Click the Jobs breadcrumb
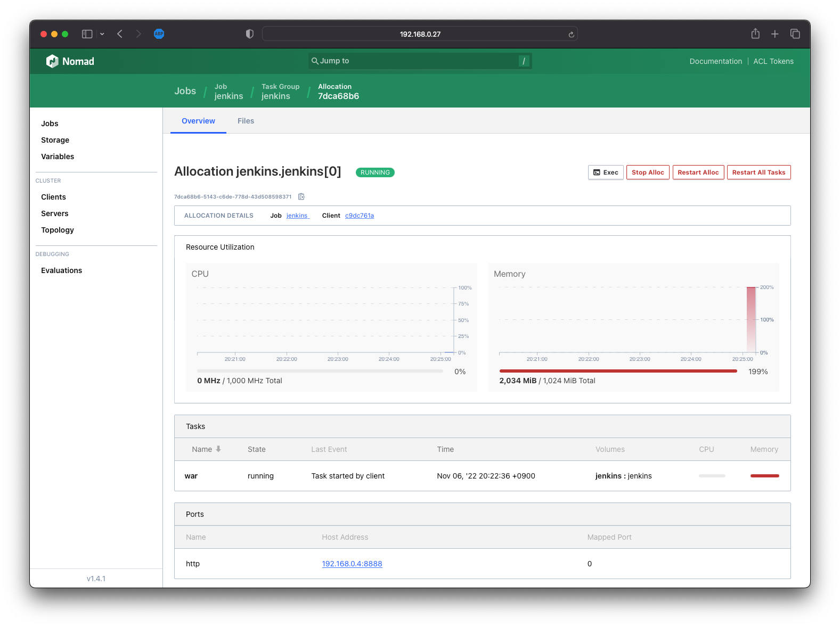The width and height of the screenshot is (840, 627). click(185, 91)
